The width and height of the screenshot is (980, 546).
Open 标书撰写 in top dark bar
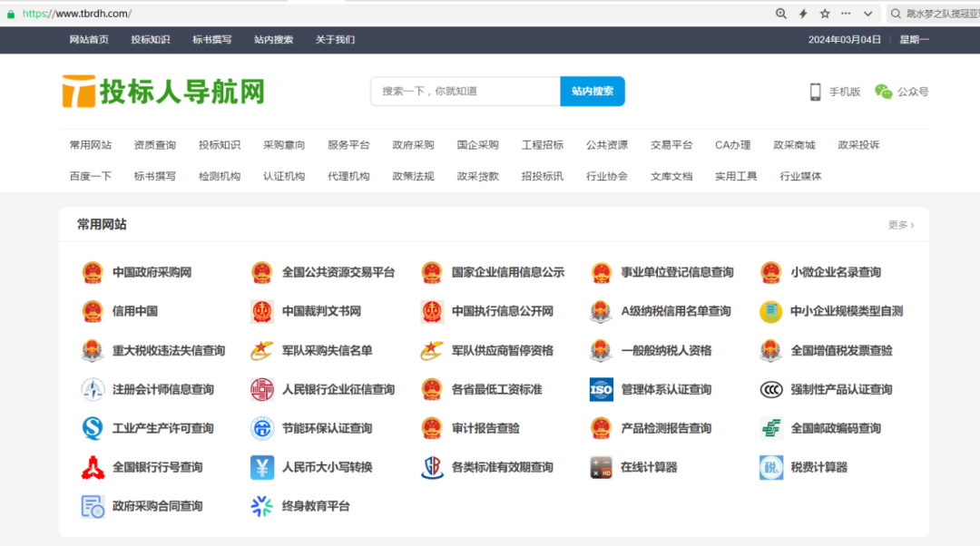pyautogui.click(x=211, y=39)
